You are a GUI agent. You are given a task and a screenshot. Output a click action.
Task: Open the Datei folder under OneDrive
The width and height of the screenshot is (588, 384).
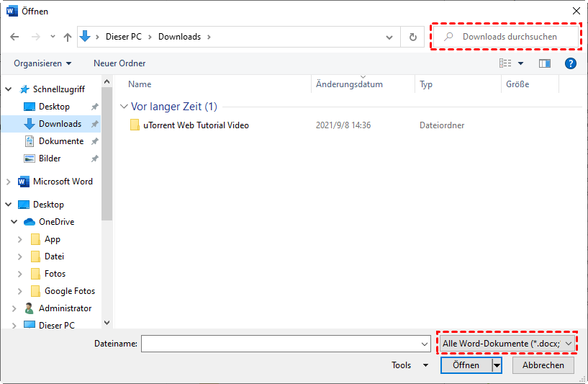[x=54, y=256]
